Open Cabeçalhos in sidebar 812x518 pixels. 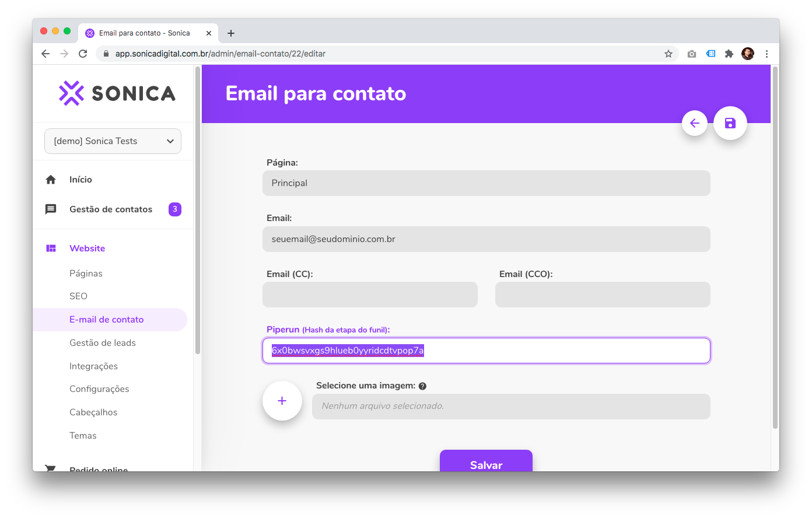(93, 412)
